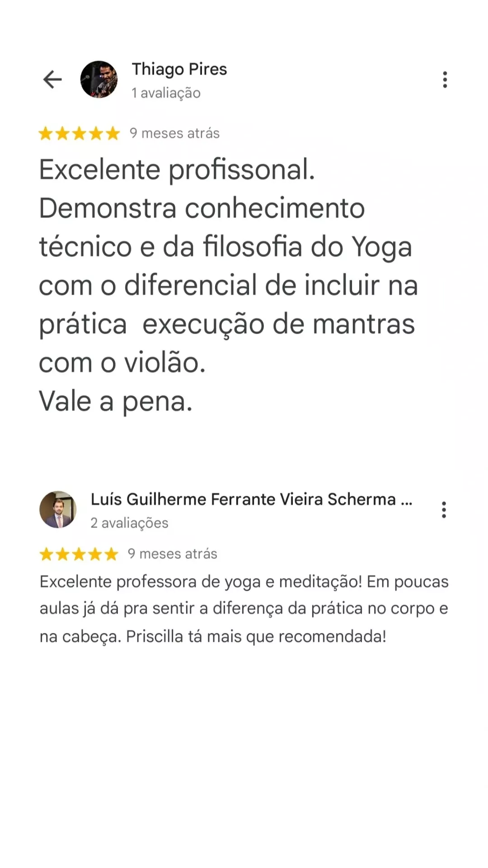Click first star in Thiago Pires' rating
Image resolution: width=488 pixels, height=868 pixels.
click(x=46, y=133)
